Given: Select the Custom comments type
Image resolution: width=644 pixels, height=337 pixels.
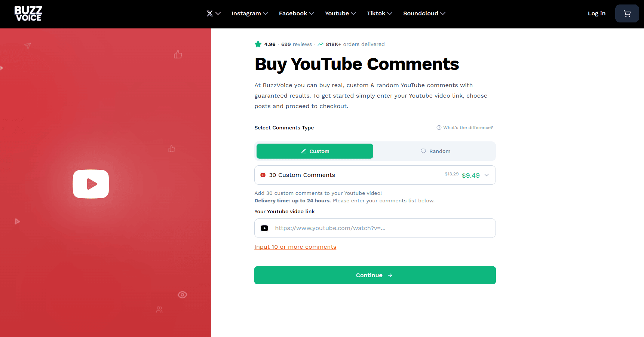Looking at the screenshot, I should coord(315,151).
